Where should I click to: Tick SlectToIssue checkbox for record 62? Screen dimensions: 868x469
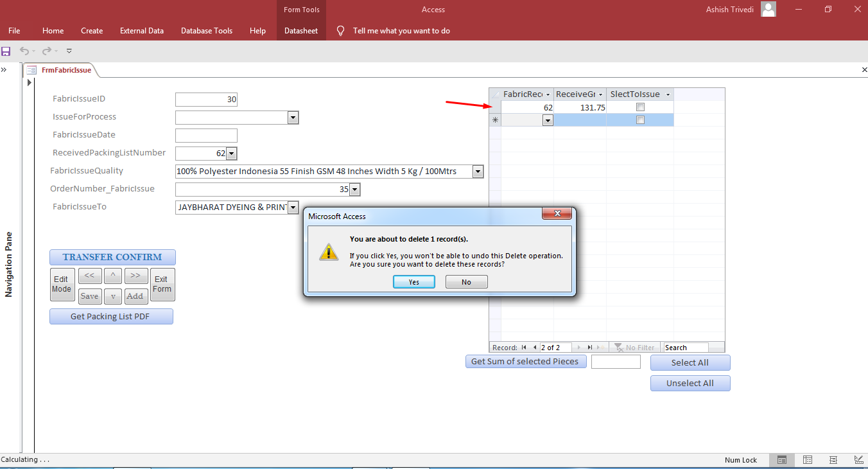(x=640, y=107)
